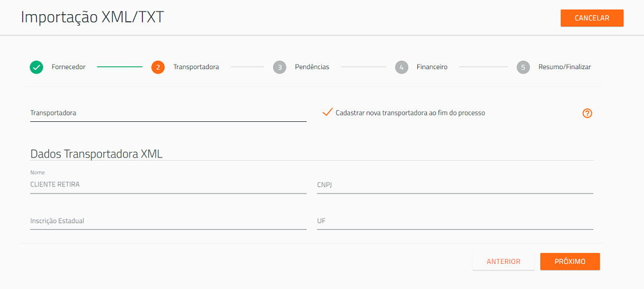Click the ANTERIOR button
This screenshot has height=289, width=644.
point(504,261)
